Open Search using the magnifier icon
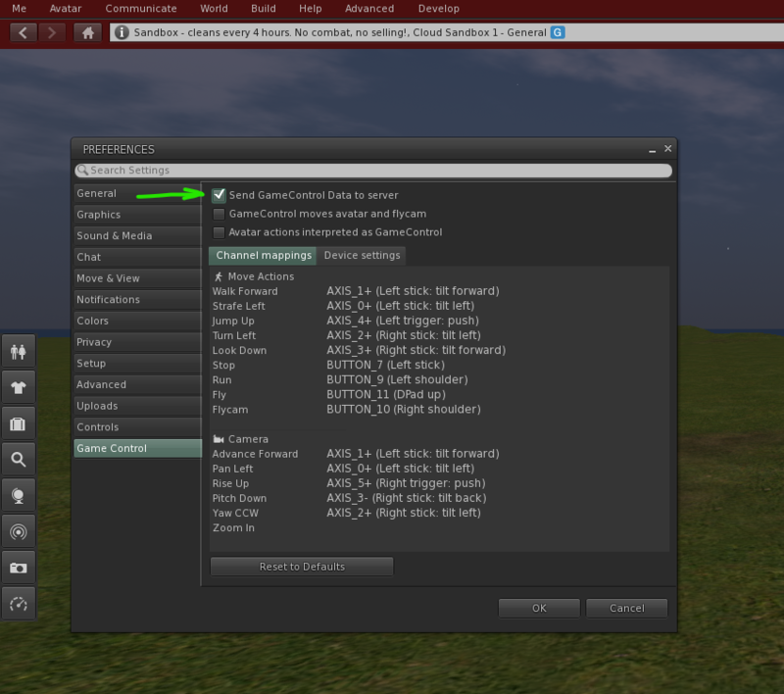This screenshot has width=784, height=694. pyautogui.click(x=19, y=459)
